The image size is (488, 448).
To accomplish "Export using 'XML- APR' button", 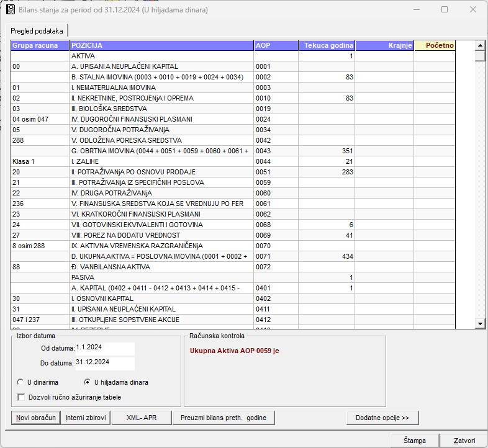I will pyautogui.click(x=141, y=418).
